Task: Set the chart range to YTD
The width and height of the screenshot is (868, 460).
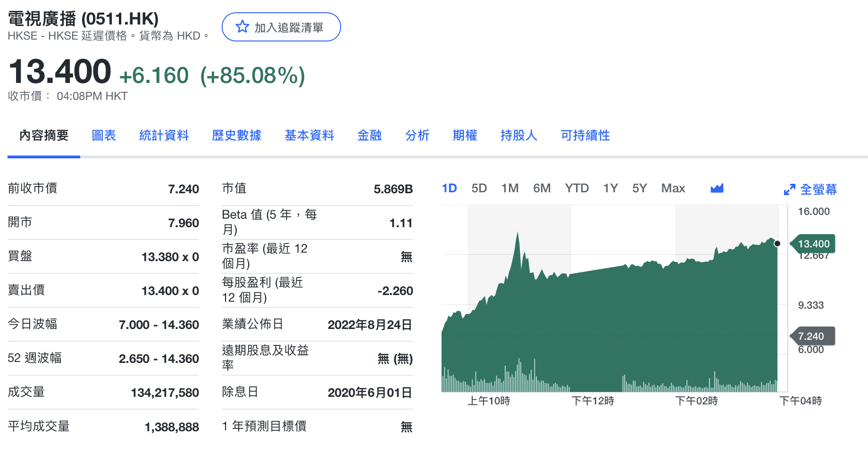Action: pyautogui.click(x=576, y=189)
